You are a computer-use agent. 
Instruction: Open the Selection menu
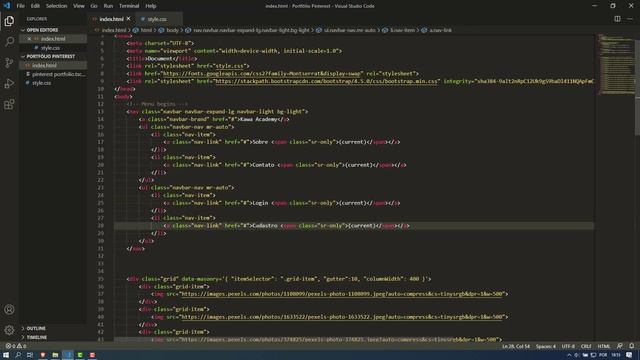(x=56, y=6)
